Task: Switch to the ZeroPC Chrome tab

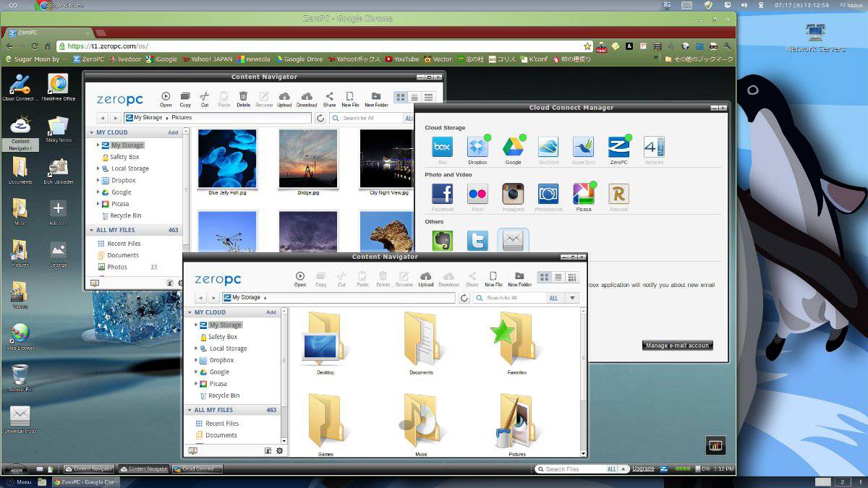Action: click(48, 33)
